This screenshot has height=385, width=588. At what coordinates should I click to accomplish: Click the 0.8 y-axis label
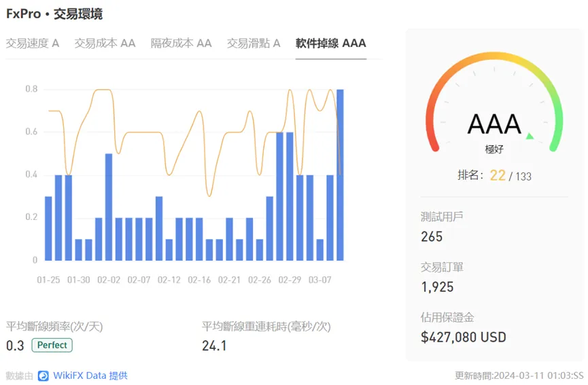[31, 89]
